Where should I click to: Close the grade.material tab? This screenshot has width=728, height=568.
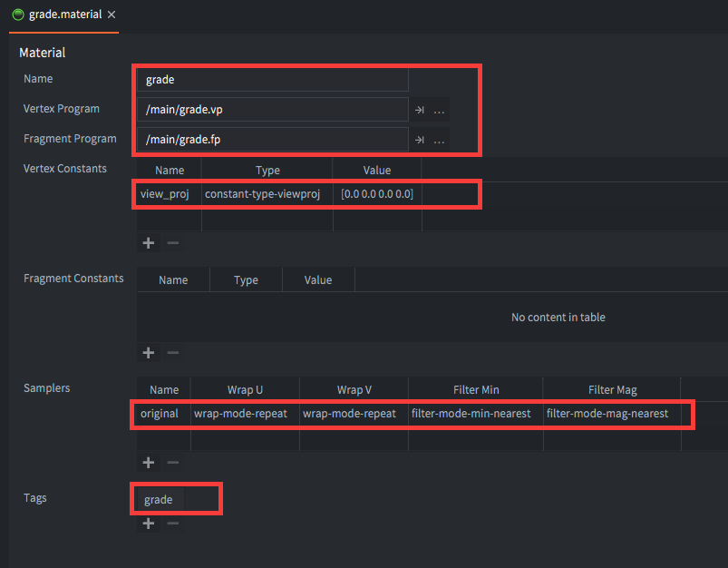(111, 15)
